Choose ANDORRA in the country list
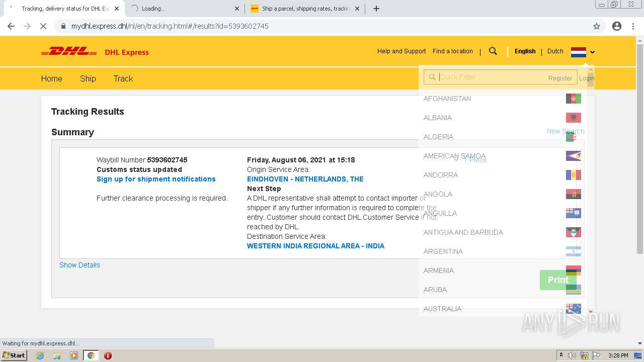644x362 pixels. (441, 175)
